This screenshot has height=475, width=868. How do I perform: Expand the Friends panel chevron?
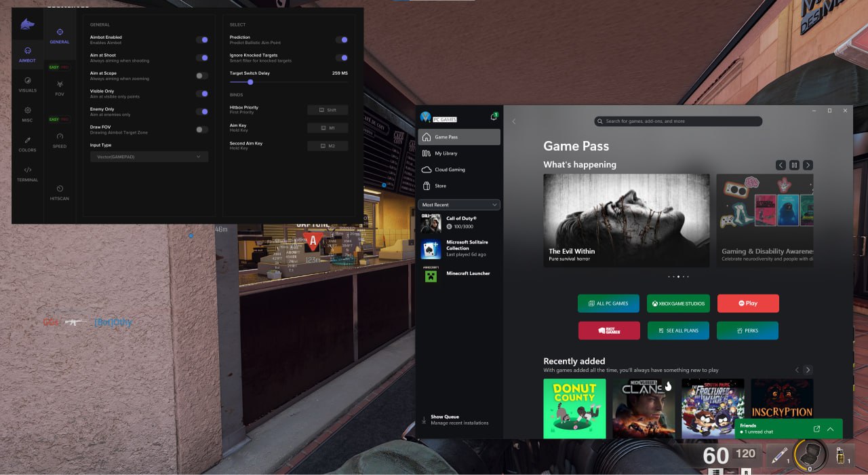point(831,429)
